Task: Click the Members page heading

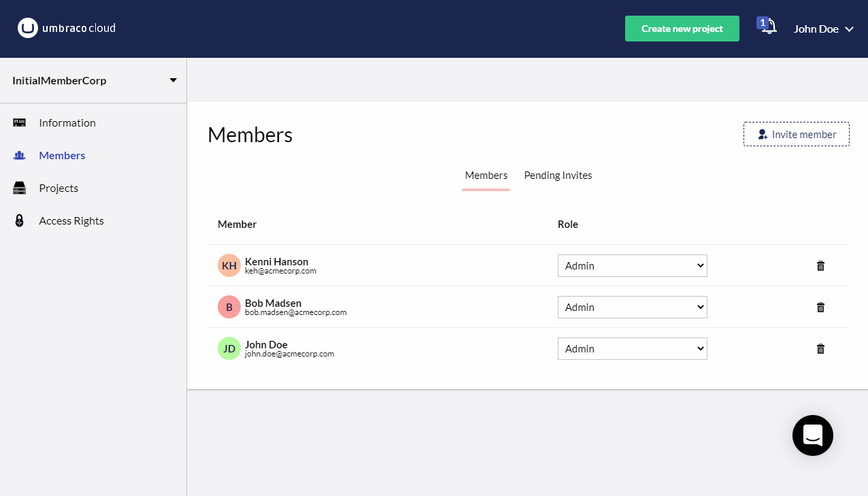Action: coord(250,135)
